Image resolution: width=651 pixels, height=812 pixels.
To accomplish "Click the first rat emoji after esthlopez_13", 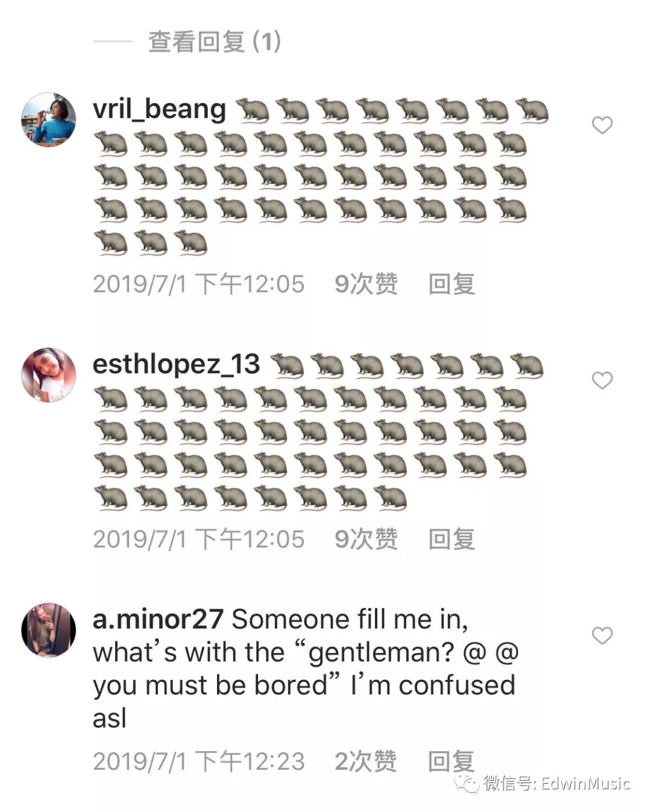I will point(287,366).
